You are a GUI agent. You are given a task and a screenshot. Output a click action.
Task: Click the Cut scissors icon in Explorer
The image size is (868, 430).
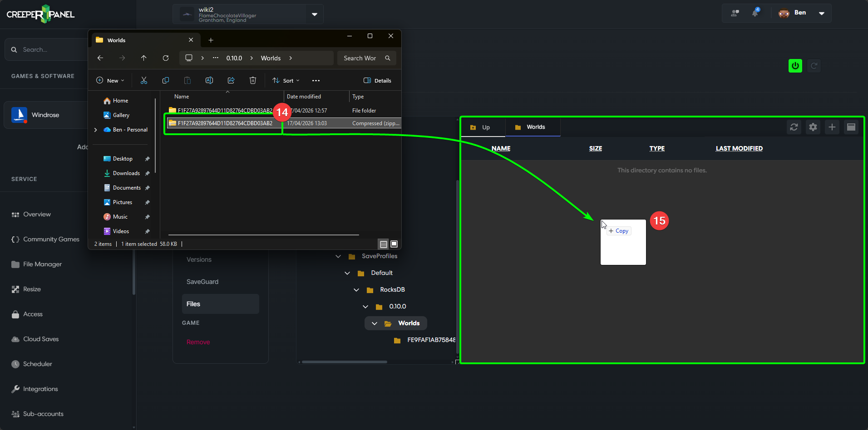pos(144,81)
